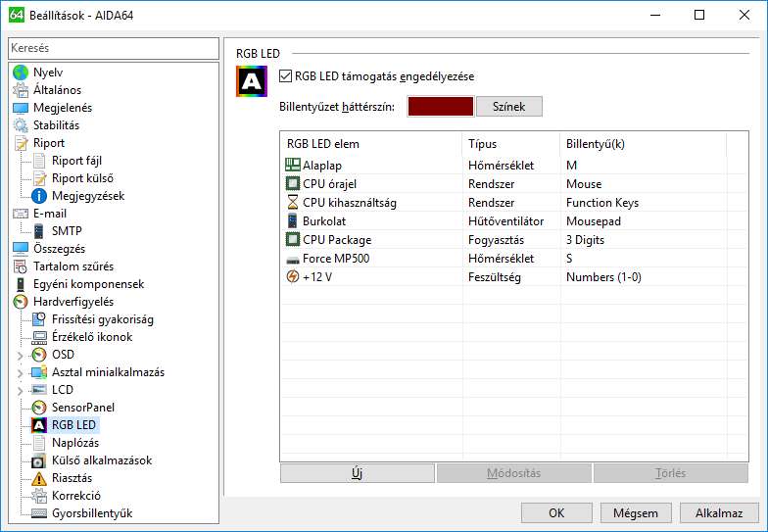
Task: Open the Általános settings page
Action: 57,90
